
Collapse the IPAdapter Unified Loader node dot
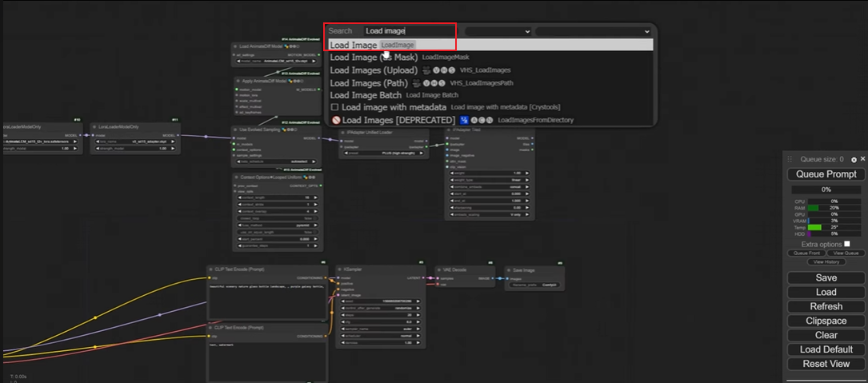(x=342, y=132)
